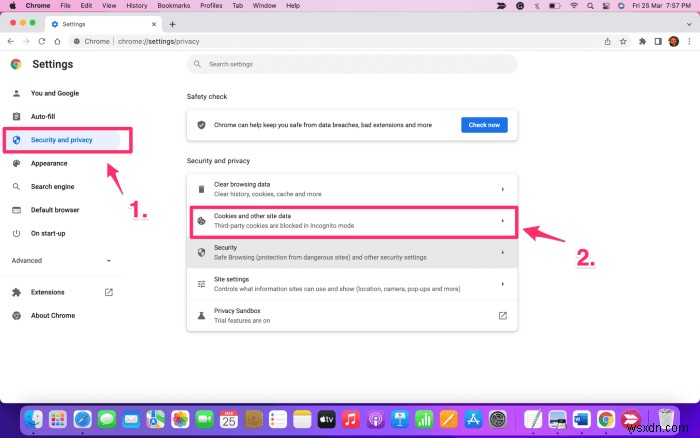Click the shield icon in the Safety check card

(x=201, y=125)
